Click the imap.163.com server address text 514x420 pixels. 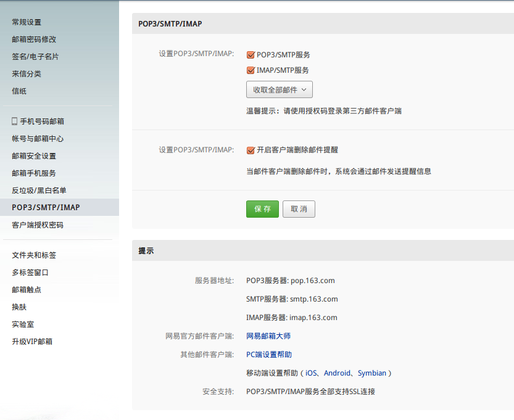click(x=313, y=318)
